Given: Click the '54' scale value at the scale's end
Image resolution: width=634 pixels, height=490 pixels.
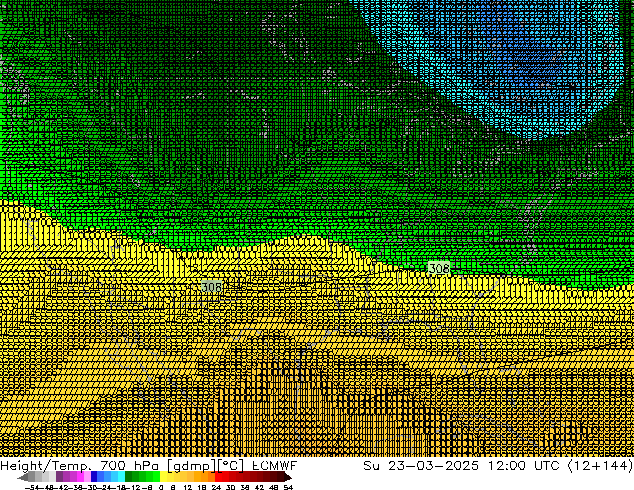Looking at the screenshot, I should [x=288, y=487].
